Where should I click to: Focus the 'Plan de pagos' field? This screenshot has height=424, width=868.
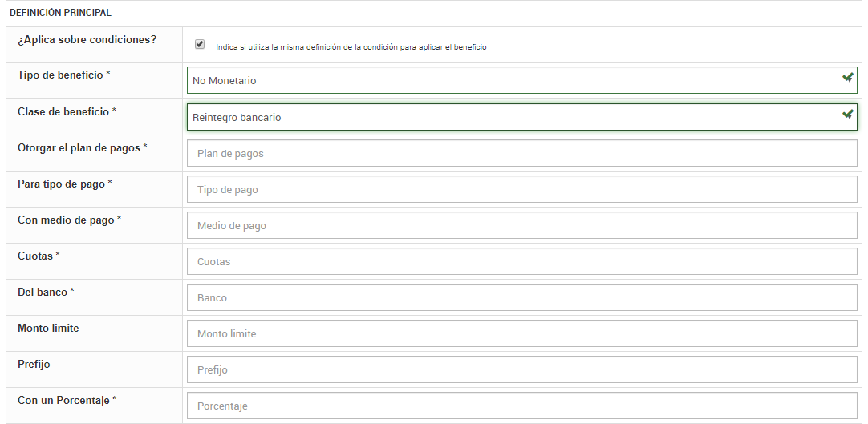(521, 153)
